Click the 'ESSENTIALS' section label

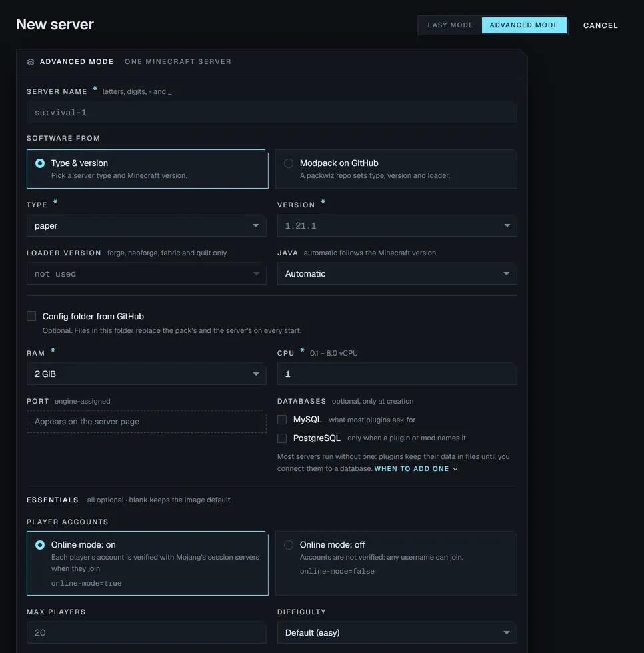coord(53,500)
